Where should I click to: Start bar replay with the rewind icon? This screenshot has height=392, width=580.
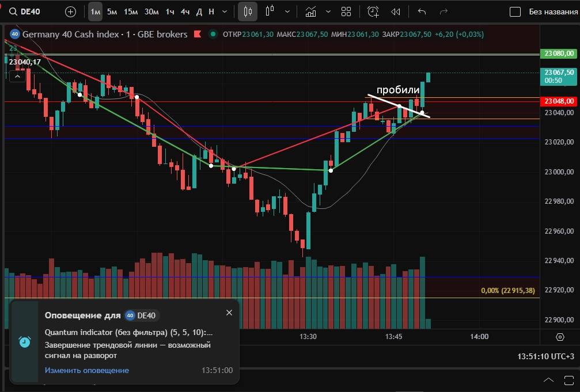tap(395, 12)
